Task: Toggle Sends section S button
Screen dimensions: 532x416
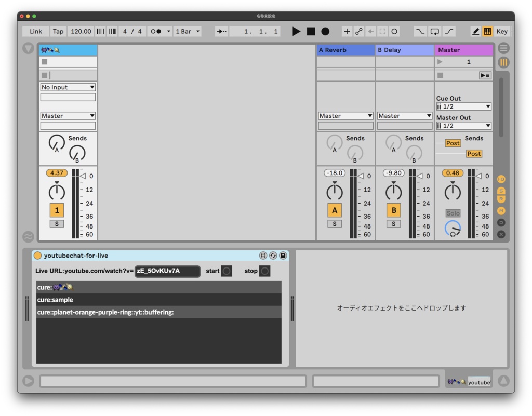Action: pyautogui.click(x=501, y=191)
